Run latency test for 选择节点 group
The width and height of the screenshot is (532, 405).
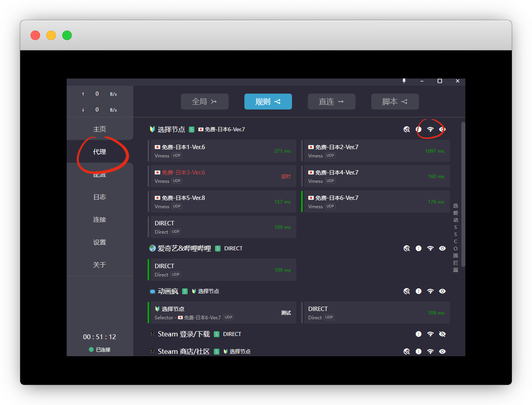[430, 129]
